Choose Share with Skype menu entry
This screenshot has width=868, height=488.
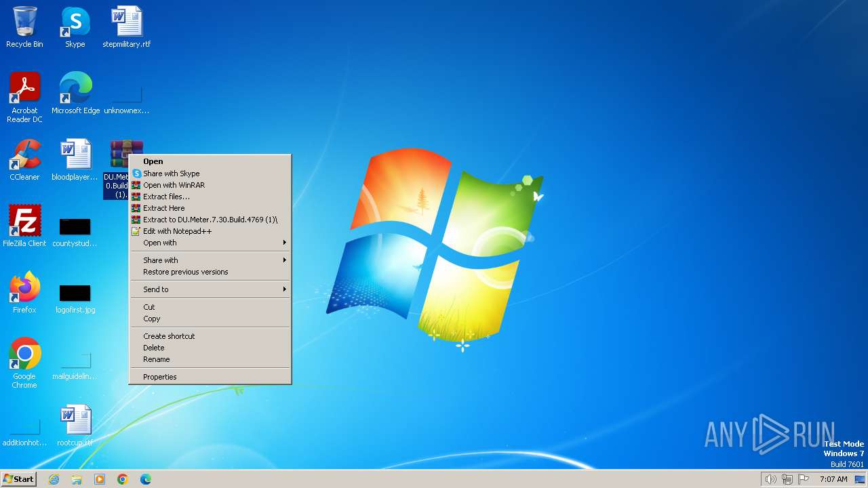point(210,174)
